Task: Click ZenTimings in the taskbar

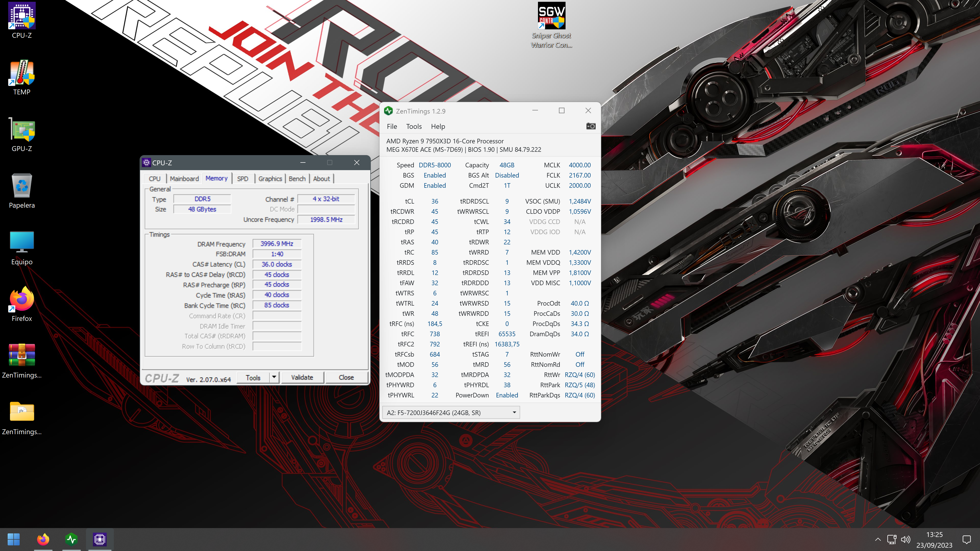Action: coord(71,539)
